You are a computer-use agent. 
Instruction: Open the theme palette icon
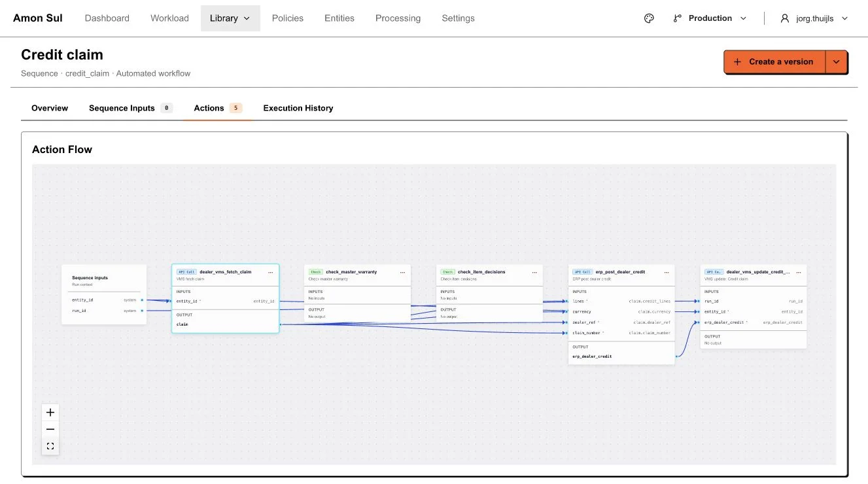(x=649, y=18)
